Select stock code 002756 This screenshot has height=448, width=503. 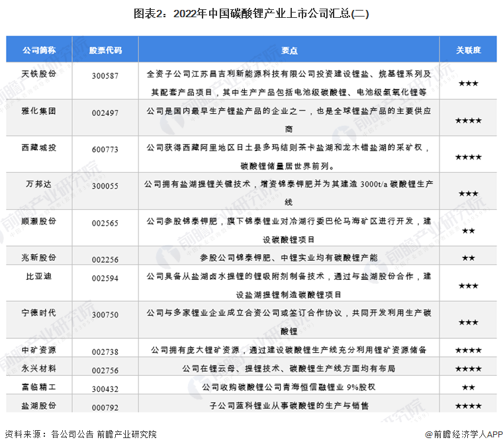105,371
